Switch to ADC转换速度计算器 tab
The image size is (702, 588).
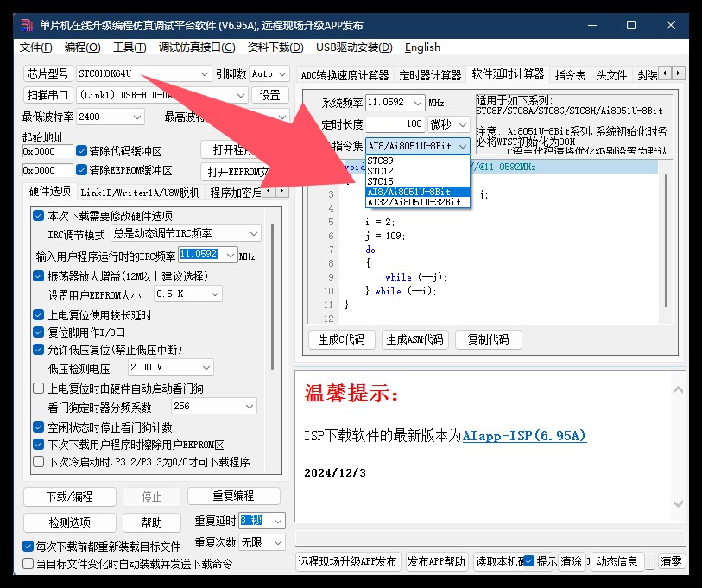[345, 75]
